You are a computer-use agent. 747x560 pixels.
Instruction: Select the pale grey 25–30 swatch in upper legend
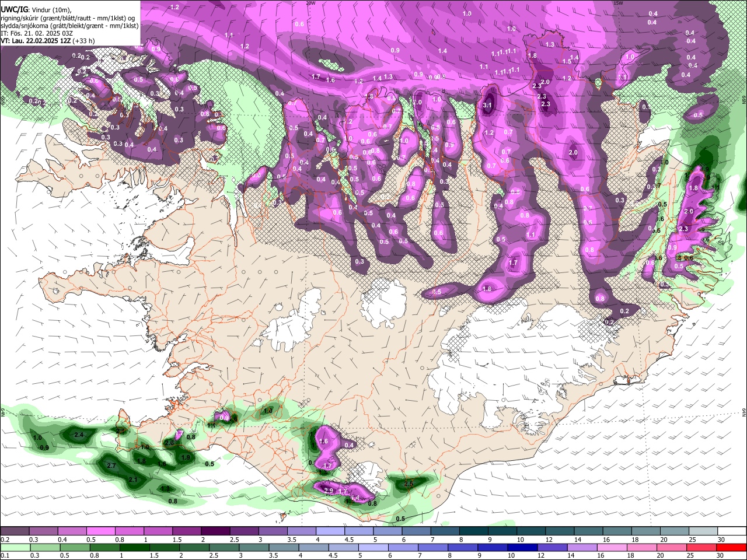coord(703,531)
